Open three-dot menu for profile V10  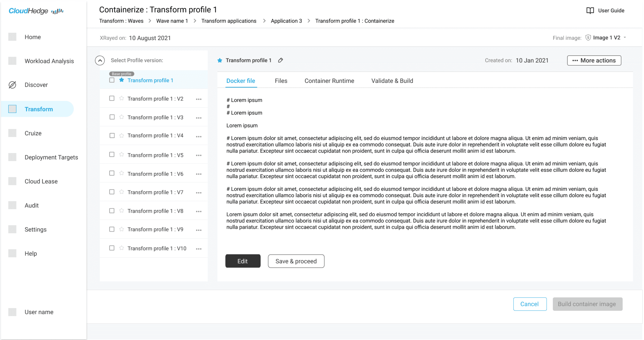click(199, 249)
